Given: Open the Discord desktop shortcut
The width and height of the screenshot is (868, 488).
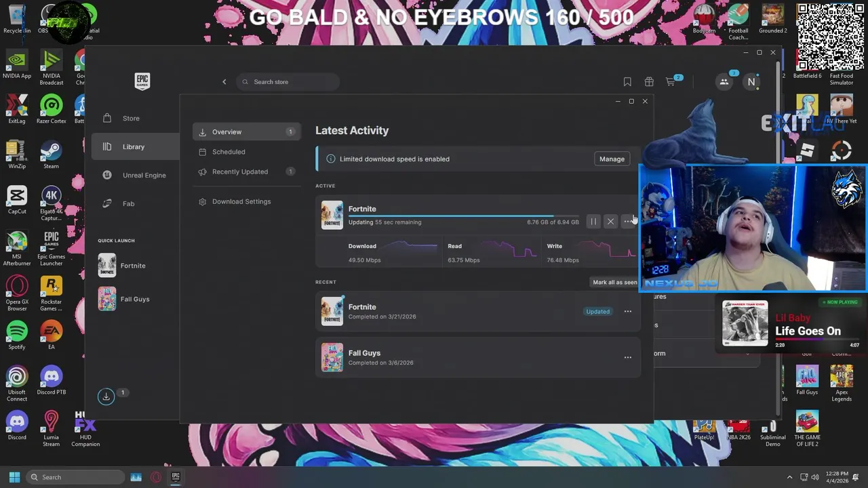Looking at the screenshot, I should click(x=17, y=426).
